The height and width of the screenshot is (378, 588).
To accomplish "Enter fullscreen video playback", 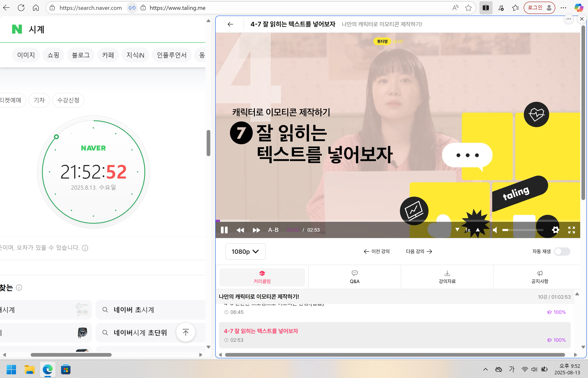I will [572, 230].
